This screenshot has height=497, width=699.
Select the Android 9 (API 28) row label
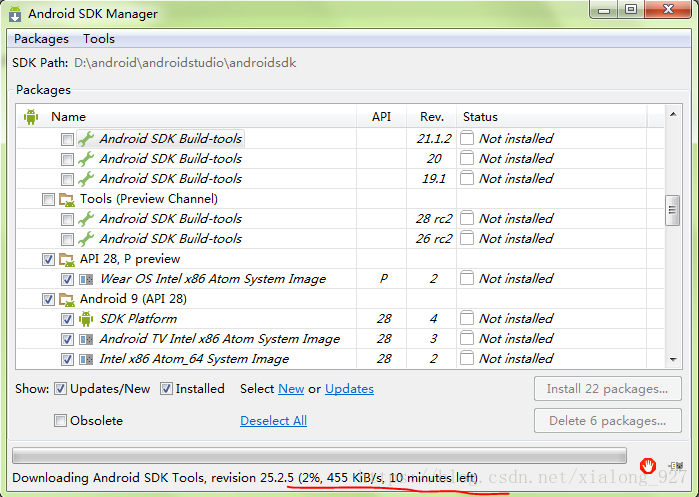133,299
